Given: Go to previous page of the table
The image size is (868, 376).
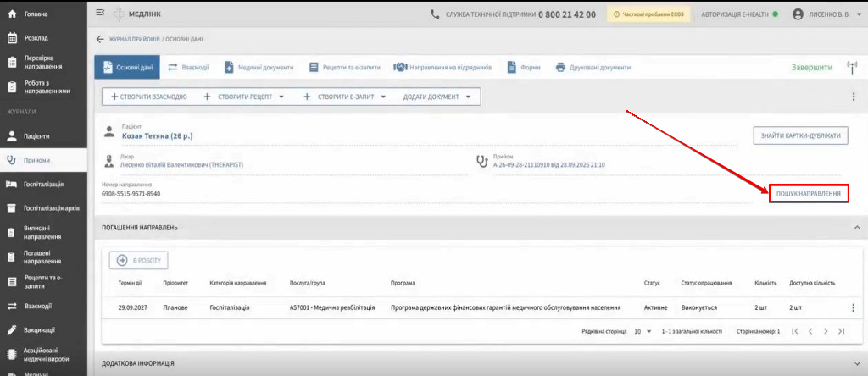Looking at the screenshot, I should pyautogui.click(x=810, y=331).
